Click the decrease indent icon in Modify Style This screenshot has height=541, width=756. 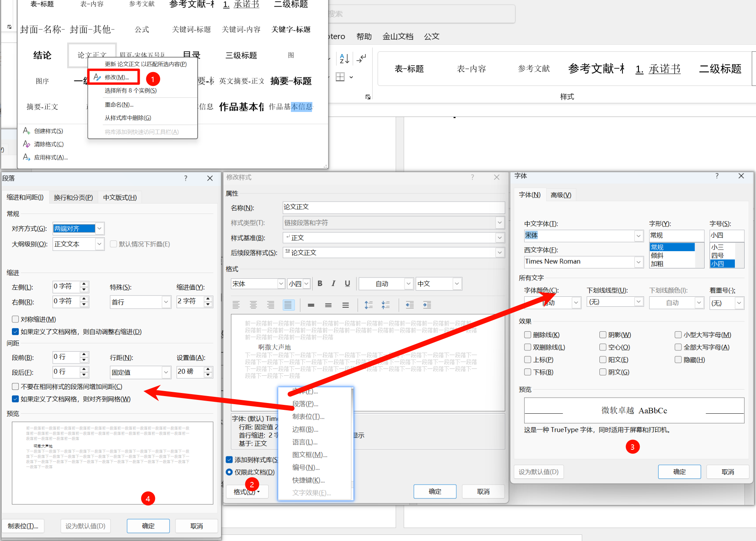coord(410,305)
